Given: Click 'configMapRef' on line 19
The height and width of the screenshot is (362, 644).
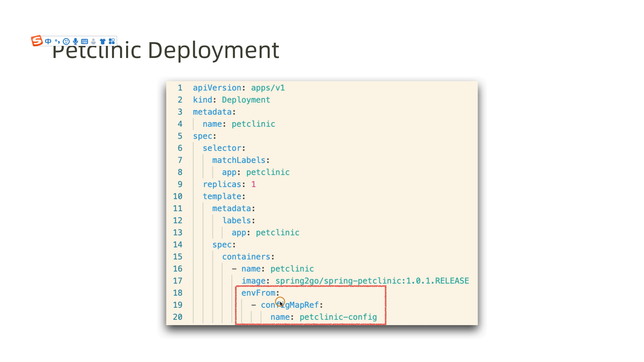Looking at the screenshot, I should click(x=290, y=305).
